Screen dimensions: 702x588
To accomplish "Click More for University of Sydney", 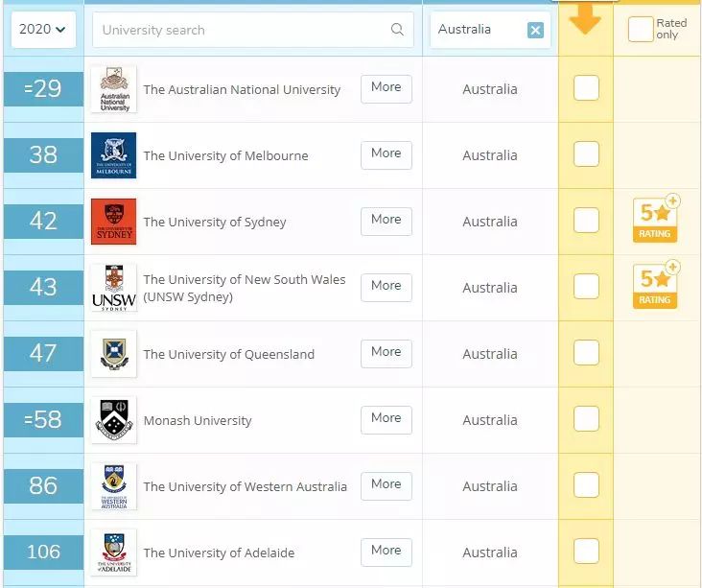I will tap(386, 222).
